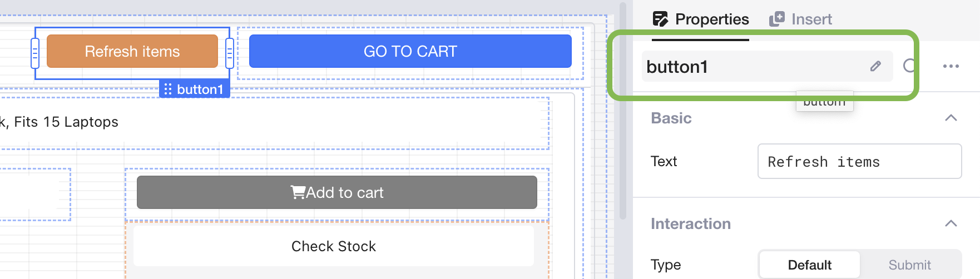Click the gray Add to cart button

pyautogui.click(x=336, y=192)
